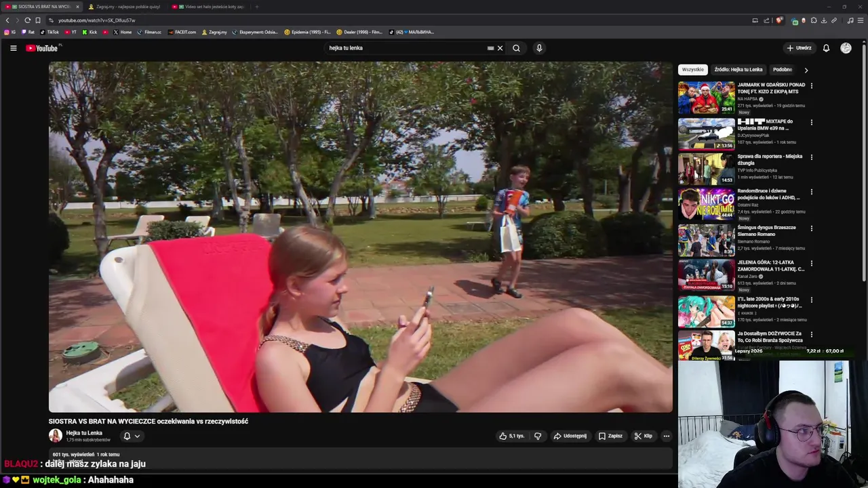Open options for JARMARK W GDAŃSKU video

coord(811,86)
